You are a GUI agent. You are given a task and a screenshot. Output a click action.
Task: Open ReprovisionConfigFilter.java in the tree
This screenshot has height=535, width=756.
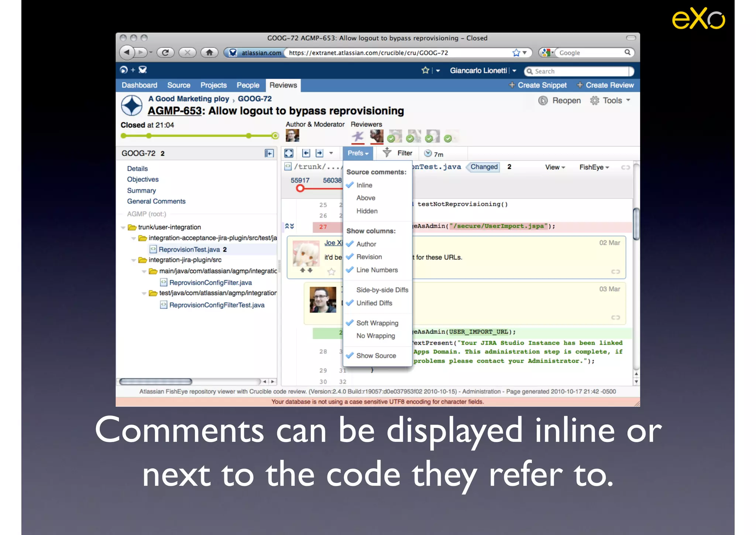coord(210,283)
